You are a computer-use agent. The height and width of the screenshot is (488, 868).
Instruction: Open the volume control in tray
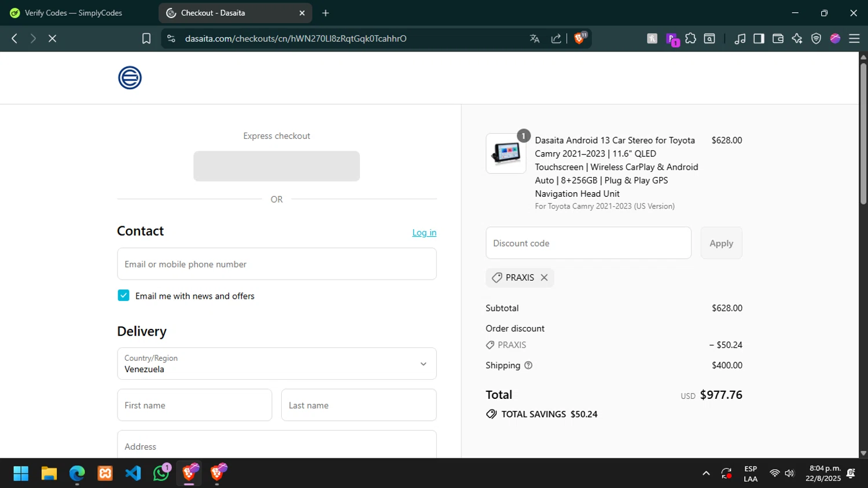790,474
